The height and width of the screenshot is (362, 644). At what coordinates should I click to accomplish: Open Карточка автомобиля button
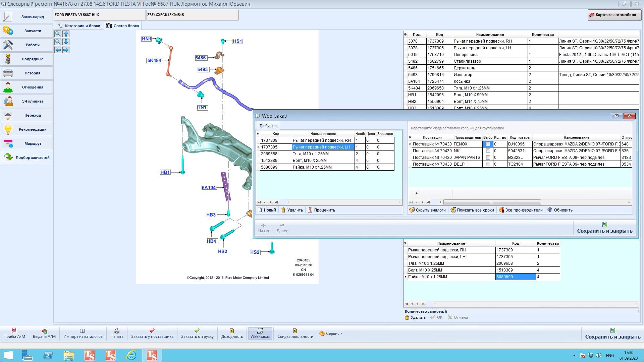(x=614, y=15)
